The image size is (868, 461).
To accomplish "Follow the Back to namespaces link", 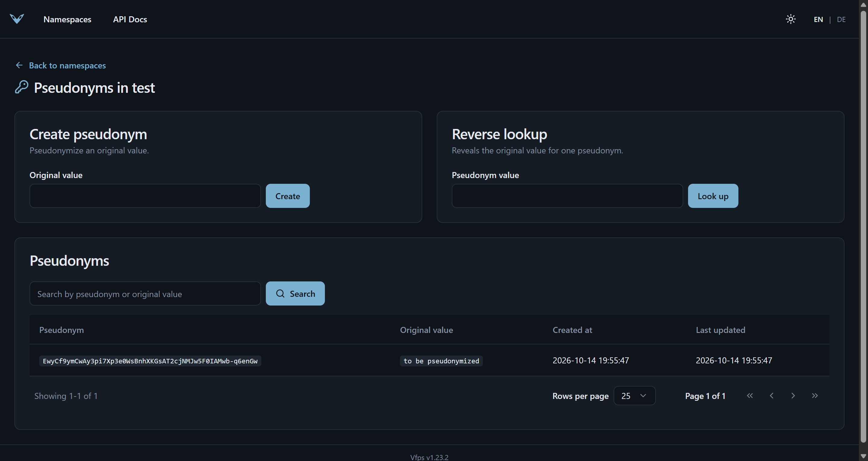I will [68, 65].
